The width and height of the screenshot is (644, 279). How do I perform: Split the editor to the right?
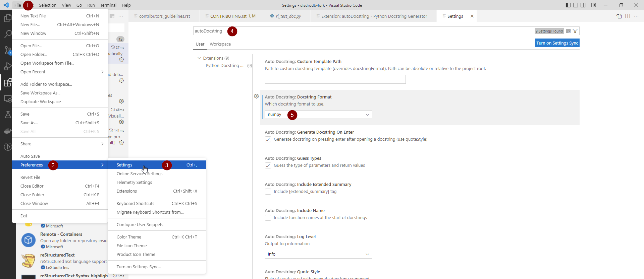[628, 16]
